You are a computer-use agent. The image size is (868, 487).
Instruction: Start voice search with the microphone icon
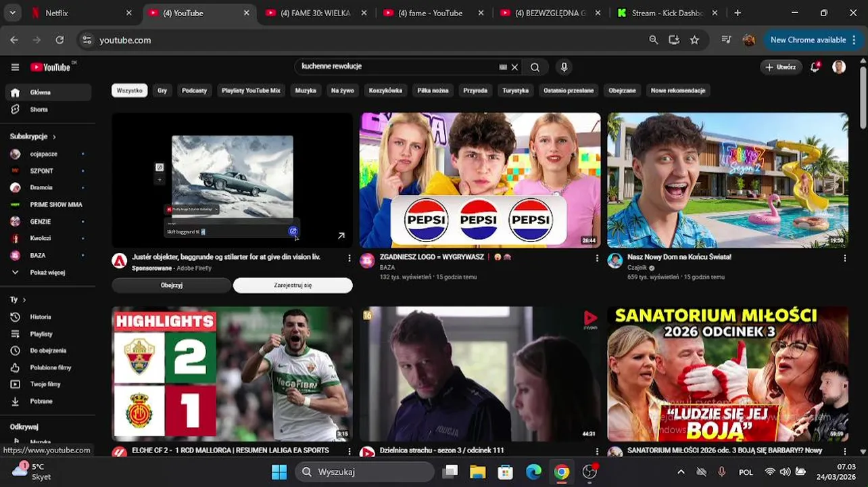(564, 67)
